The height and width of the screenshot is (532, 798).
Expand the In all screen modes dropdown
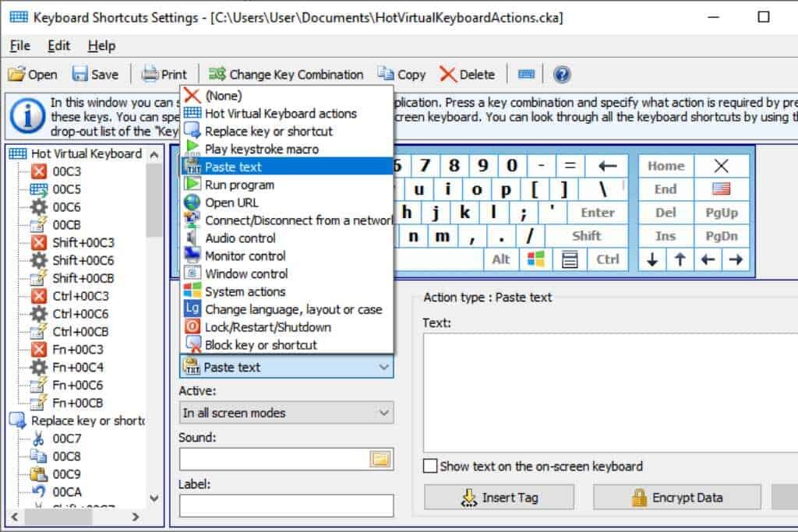[x=286, y=413]
